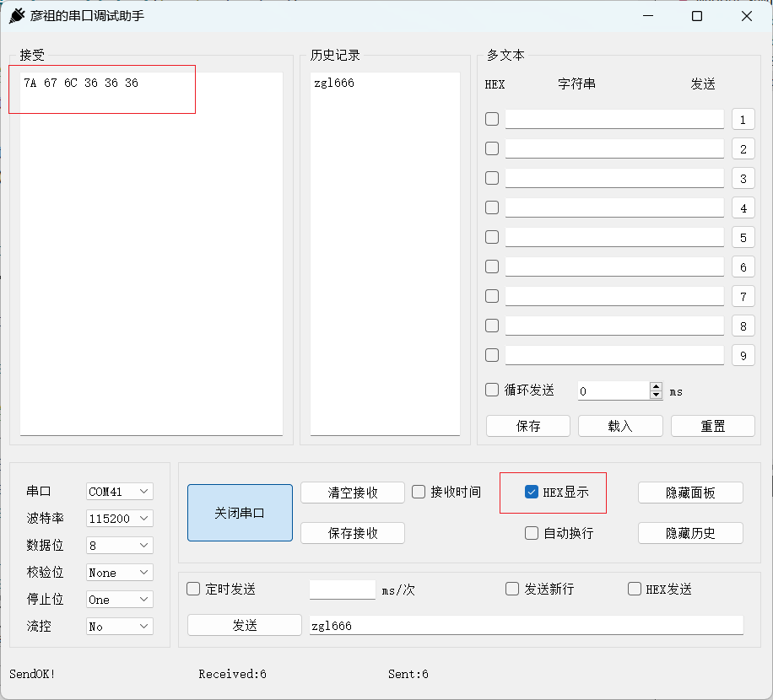Click the 发送 send button

click(245, 625)
